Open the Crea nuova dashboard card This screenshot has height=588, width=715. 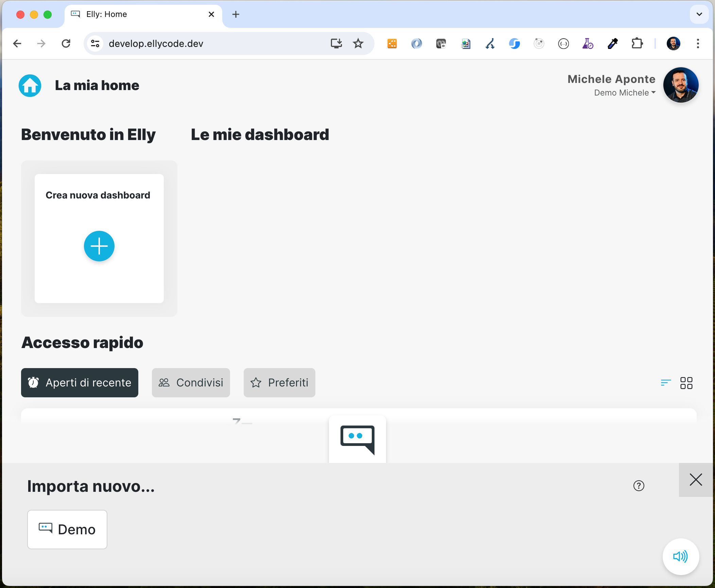(99, 239)
